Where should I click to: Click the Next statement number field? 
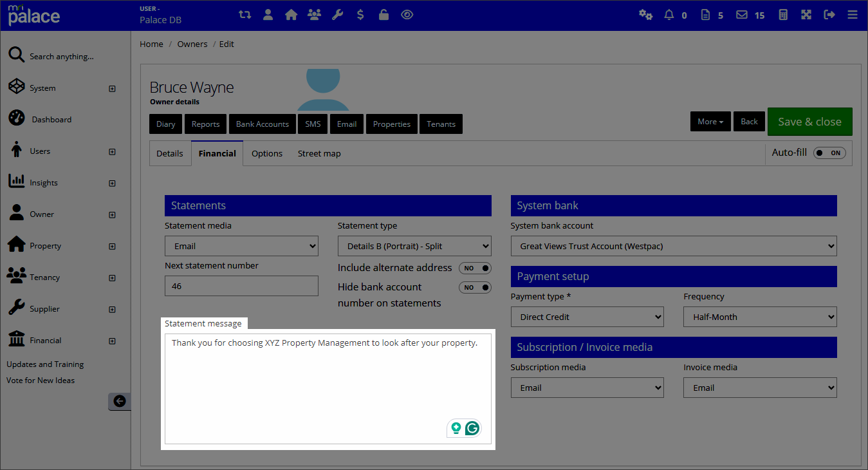coord(241,286)
